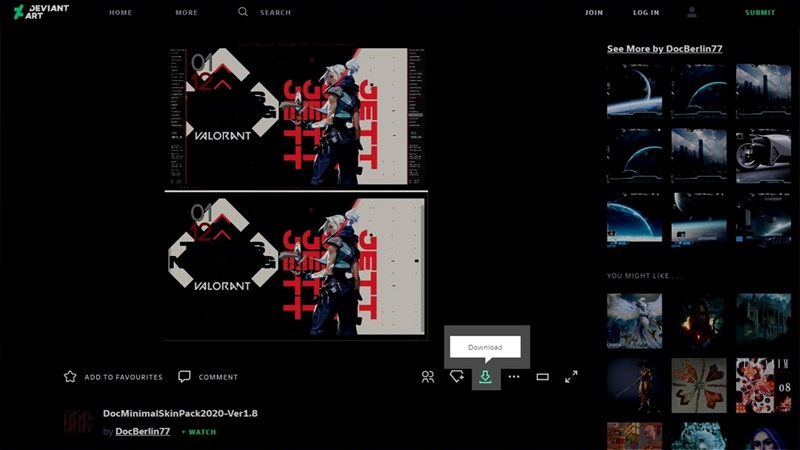This screenshot has height=450, width=800.
Task: Open the motorcycle thumbnail in See More
Action: [x=763, y=156]
